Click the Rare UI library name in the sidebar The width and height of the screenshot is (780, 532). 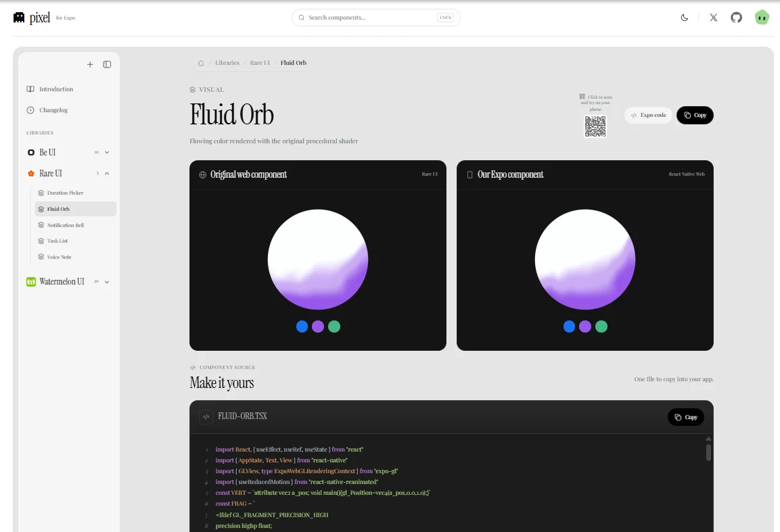tap(51, 174)
